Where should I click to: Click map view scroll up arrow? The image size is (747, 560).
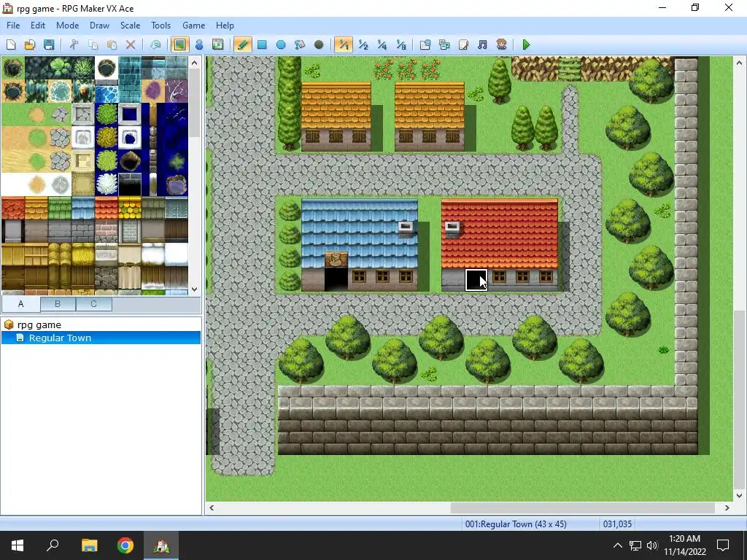point(740,63)
